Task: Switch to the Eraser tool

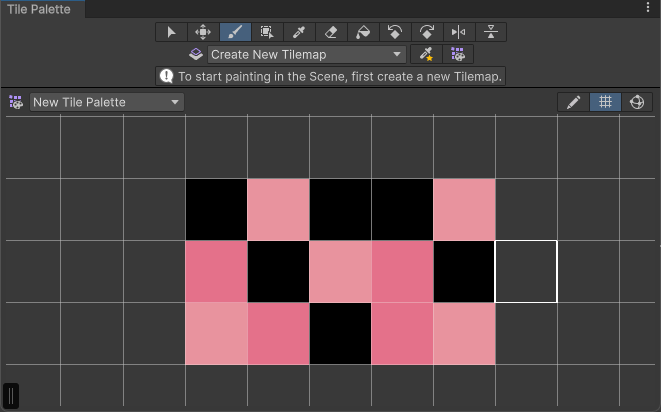Action: pyautogui.click(x=331, y=32)
